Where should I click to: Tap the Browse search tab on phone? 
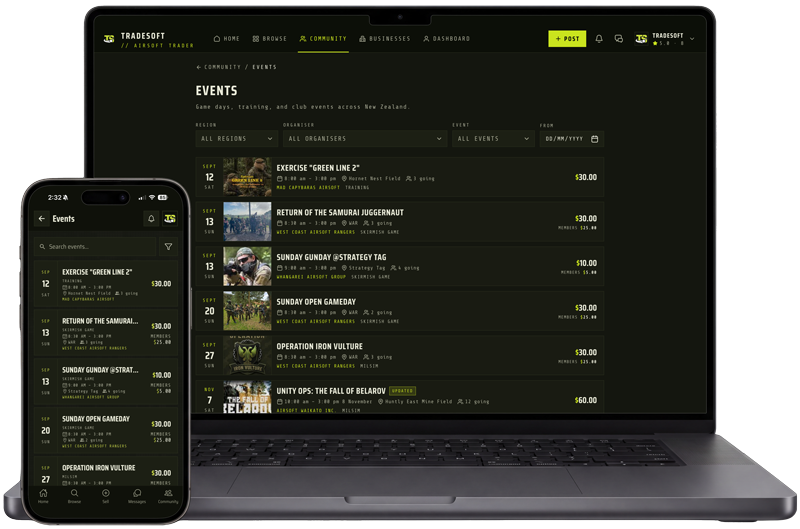[74, 496]
